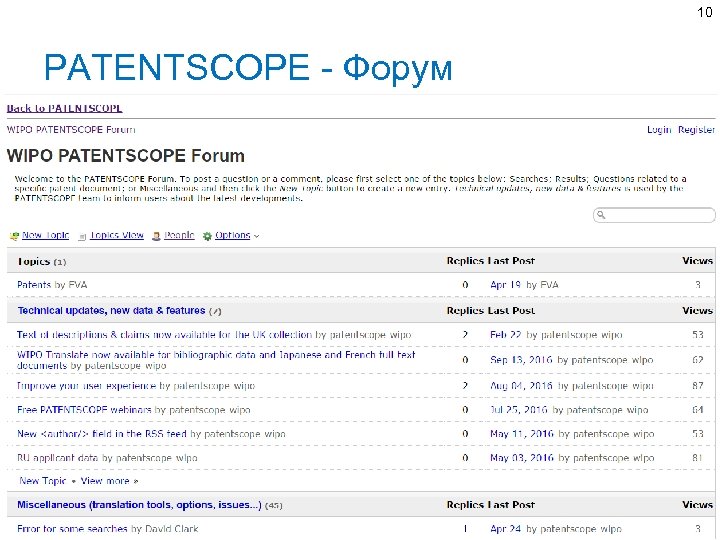Click the WIPO PATENTSCOPE Forum page heading

click(x=126, y=156)
